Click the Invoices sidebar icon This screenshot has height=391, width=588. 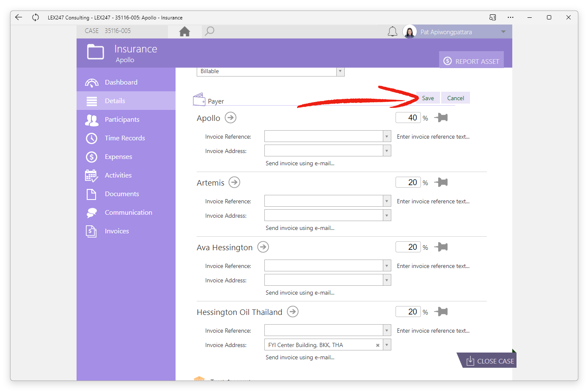91,231
